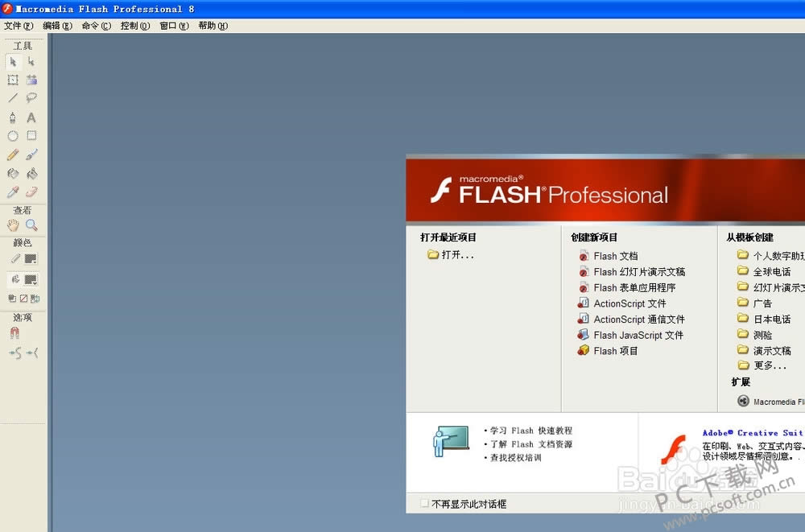Expand the 广告 template folder
Viewport: 805px width, 532px height.
[x=762, y=303]
